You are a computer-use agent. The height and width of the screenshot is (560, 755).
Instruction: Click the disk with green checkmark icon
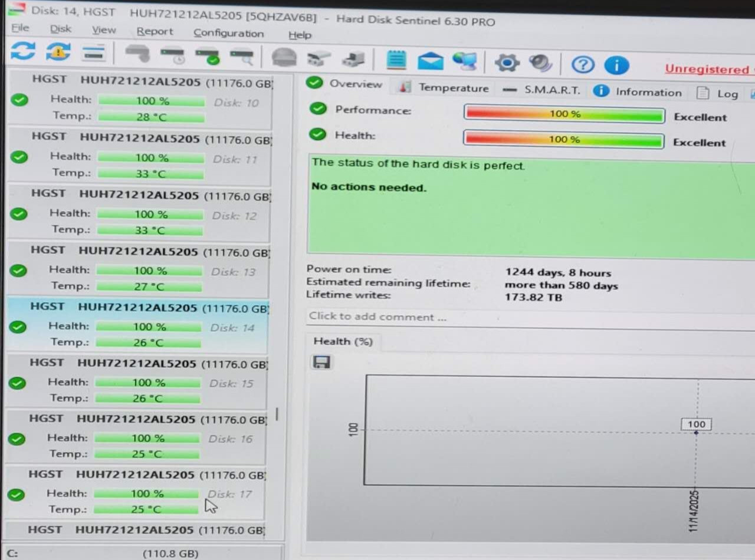click(x=207, y=57)
